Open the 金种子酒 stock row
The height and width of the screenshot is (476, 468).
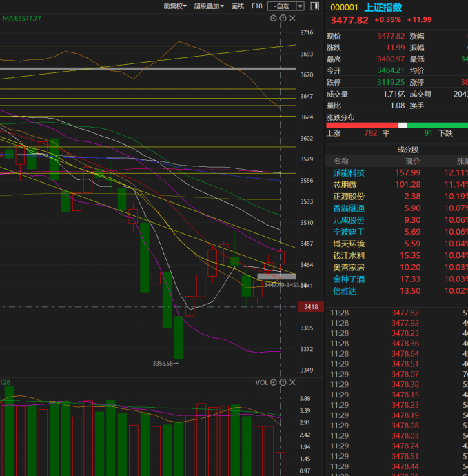[x=397, y=279]
